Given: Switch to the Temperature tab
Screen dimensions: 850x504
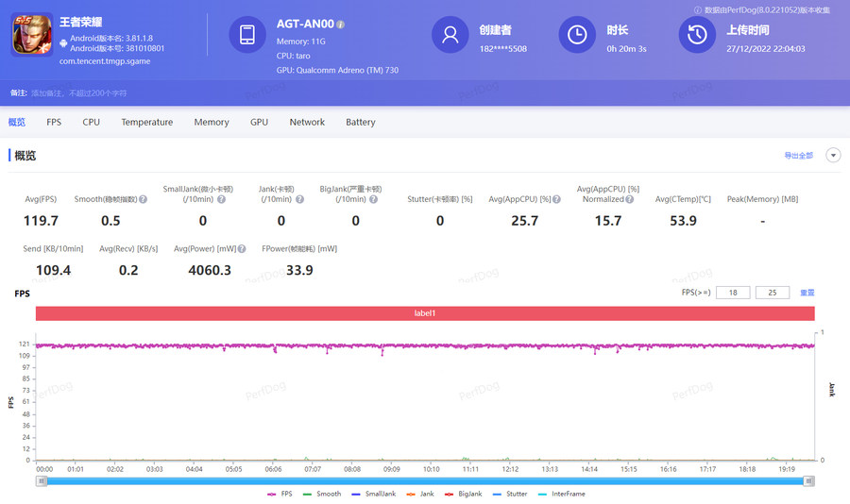Looking at the screenshot, I should (x=146, y=122).
